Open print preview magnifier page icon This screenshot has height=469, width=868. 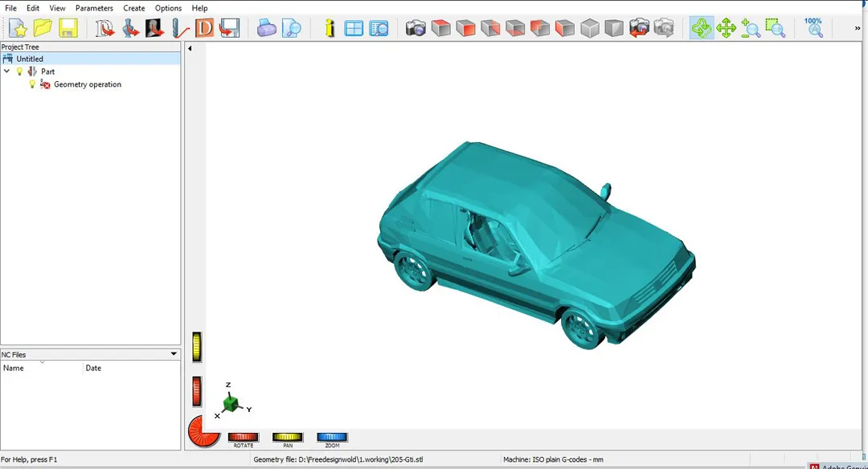click(x=291, y=27)
